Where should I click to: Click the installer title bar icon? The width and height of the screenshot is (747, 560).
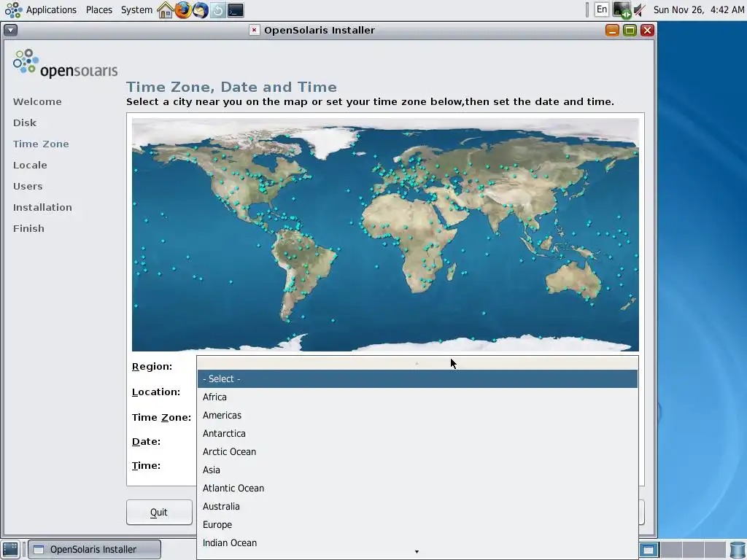pos(255,30)
